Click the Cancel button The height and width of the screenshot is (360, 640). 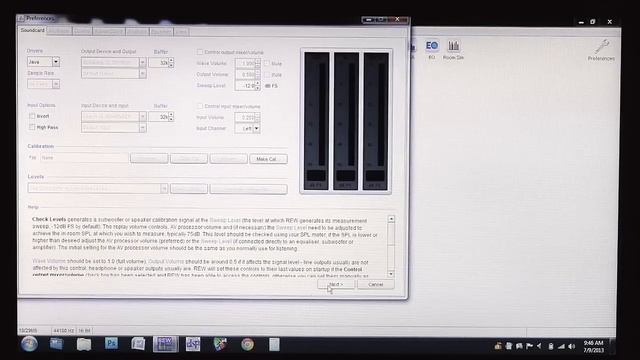point(376,284)
